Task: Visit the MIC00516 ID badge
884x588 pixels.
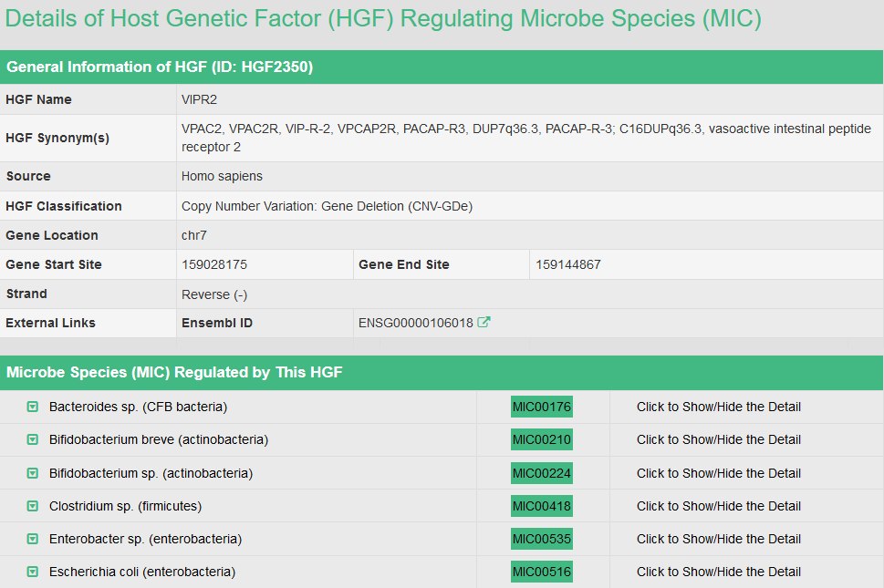Action: [541, 572]
